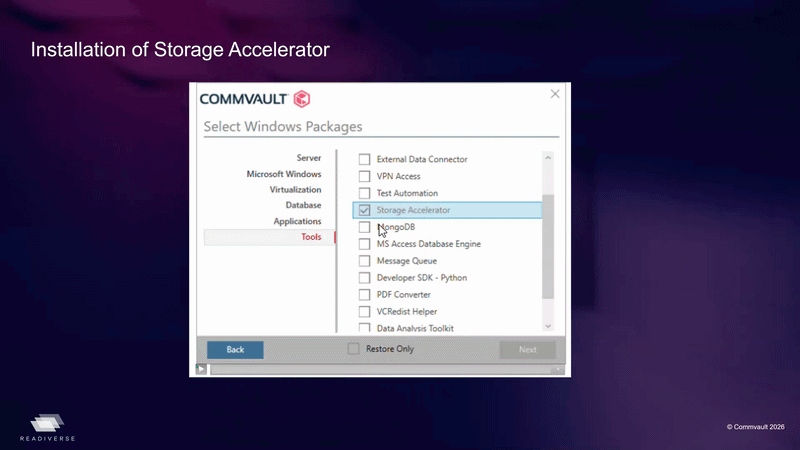Switch to the Microsoft Windows category
Screen dimensions: 800x450
pos(284,174)
